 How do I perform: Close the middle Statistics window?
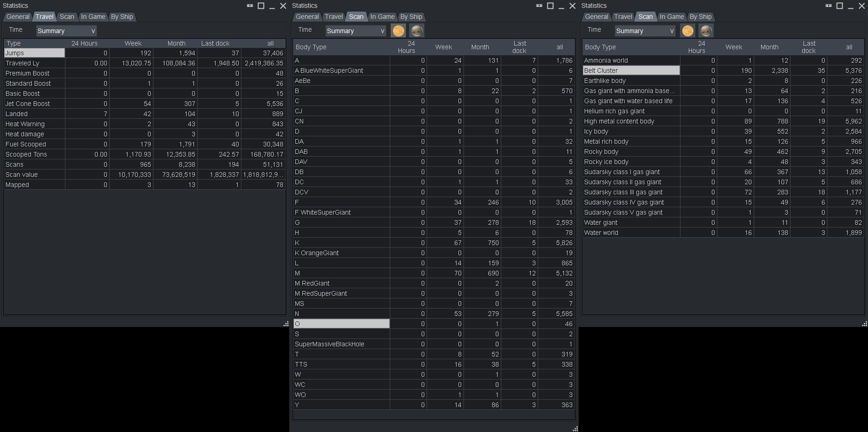click(x=572, y=6)
